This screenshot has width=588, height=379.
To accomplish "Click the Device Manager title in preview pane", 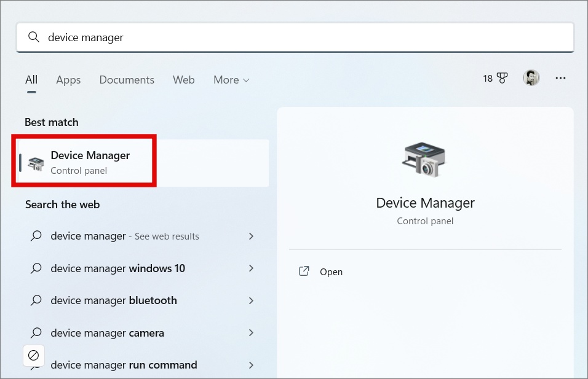I will [425, 203].
